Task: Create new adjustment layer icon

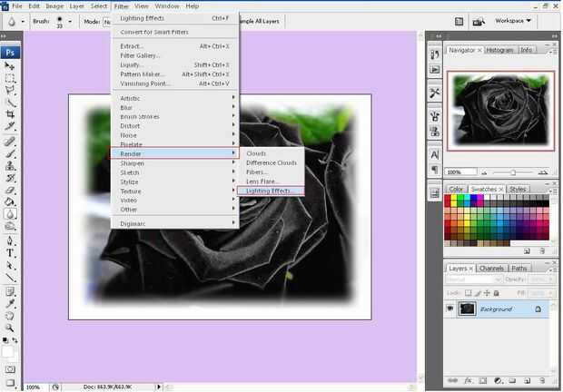Action: 498,380
